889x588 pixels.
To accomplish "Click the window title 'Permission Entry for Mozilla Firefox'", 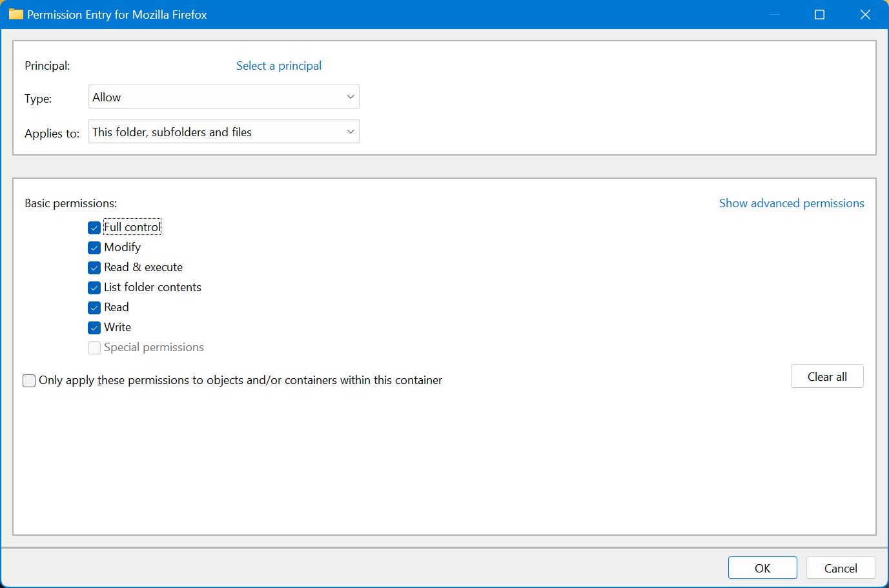I will point(117,14).
